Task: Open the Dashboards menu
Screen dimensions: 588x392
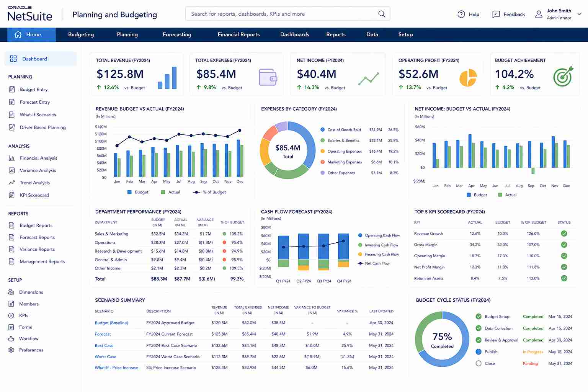Action: [294, 34]
